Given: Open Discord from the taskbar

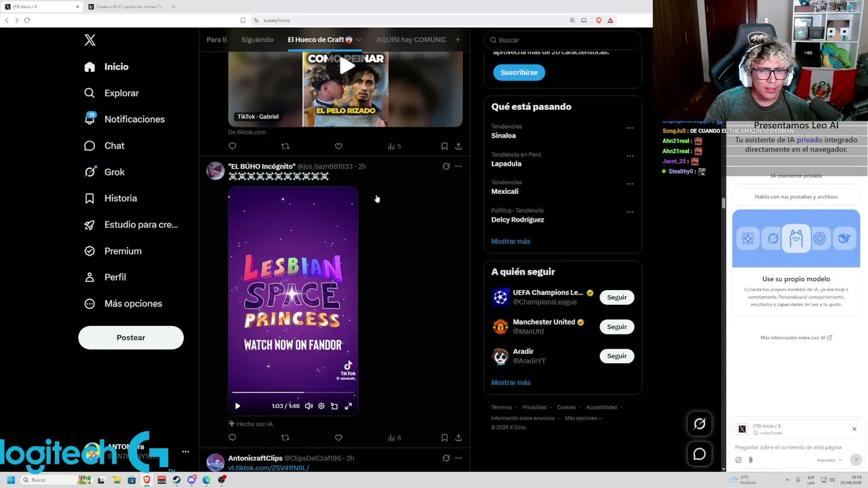Looking at the screenshot, I should [192, 480].
